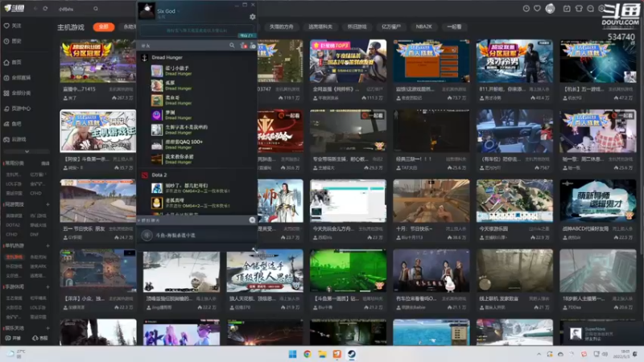644x362 pixels.
Task: Select 怀旧游戏 category tab
Action: [357, 27]
